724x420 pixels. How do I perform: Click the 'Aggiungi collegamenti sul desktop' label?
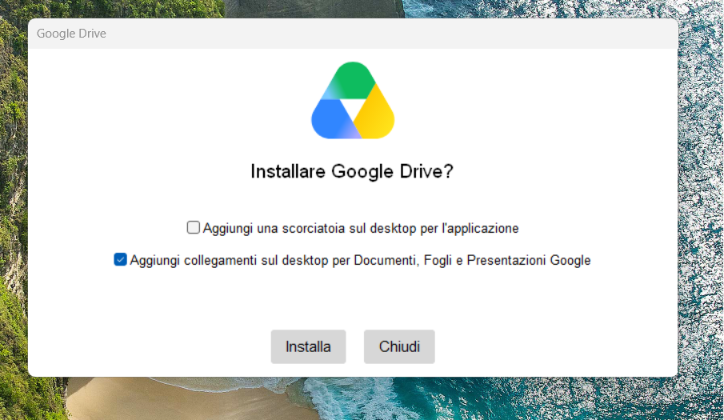pyautogui.click(x=360, y=261)
